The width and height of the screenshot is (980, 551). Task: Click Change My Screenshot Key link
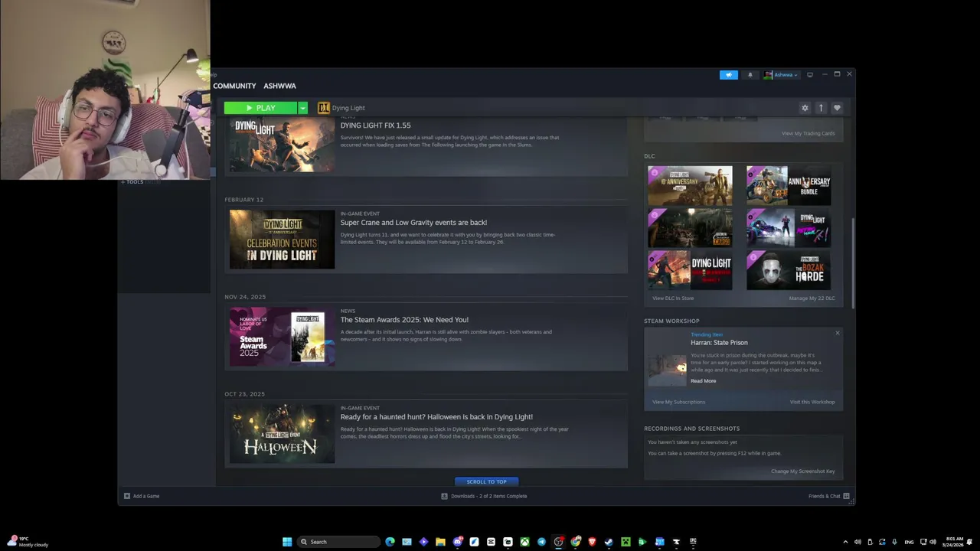[803, 471]
